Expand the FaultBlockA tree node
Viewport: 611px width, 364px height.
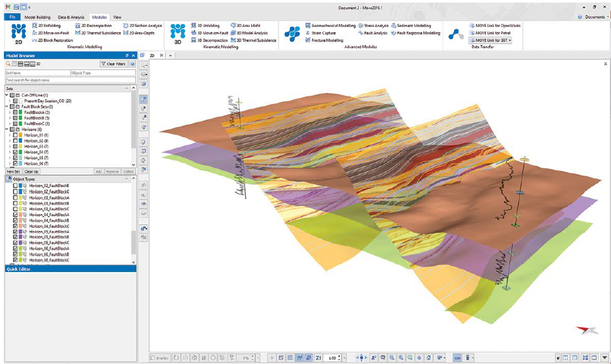tap(9, 112)
